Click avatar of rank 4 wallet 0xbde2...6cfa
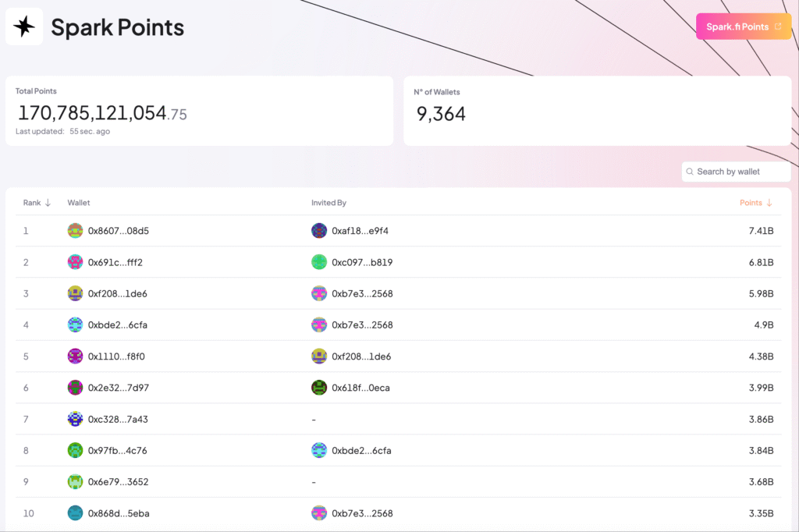This screenshot has width=799, height=532. [75, 325]
